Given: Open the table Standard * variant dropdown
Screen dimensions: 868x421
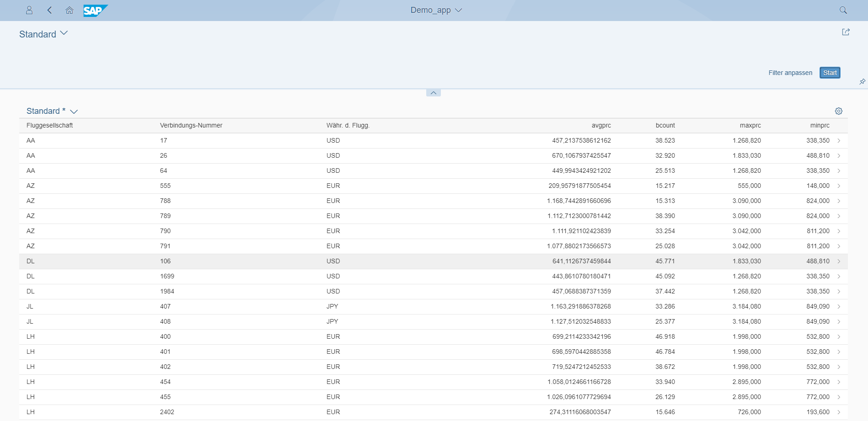Looking at the screenshot, I should tap(74, 112).
